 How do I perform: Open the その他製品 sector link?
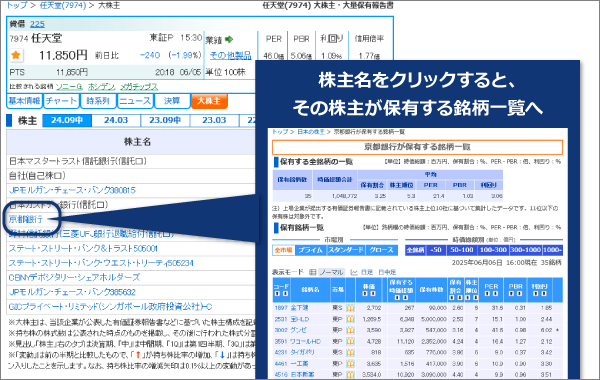230,55
